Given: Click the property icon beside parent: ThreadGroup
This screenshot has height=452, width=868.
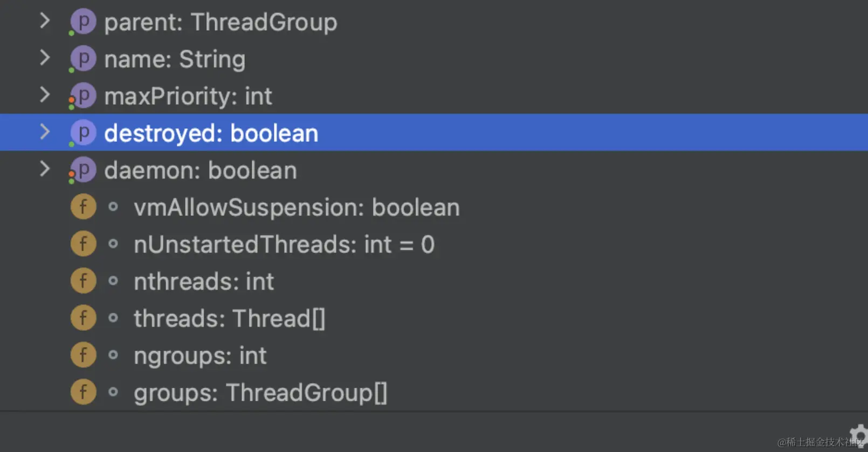Looking at the screenshot, I should pyautogui.click(x=83, y=22).
